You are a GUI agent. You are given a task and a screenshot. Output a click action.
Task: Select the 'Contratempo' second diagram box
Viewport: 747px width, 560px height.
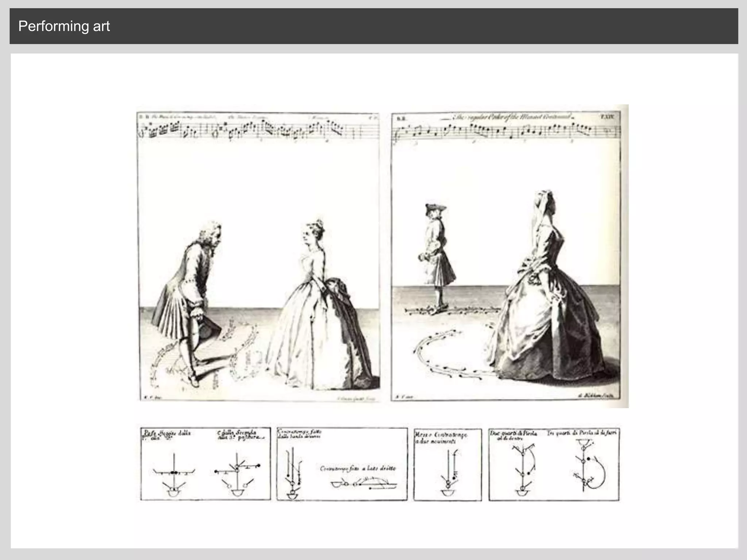coord(342,464)
